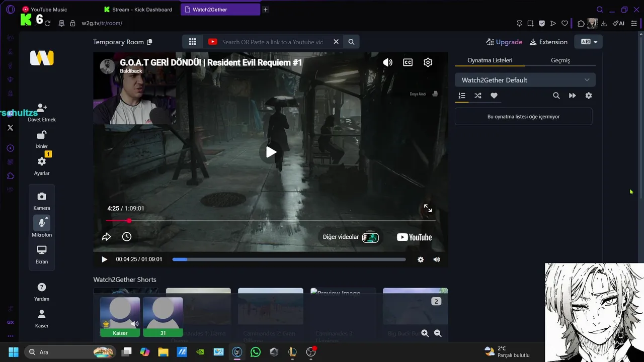Switch to Oynatma Listeleri tab
This screenshot has width=644, height=362.
pos(490,60)
